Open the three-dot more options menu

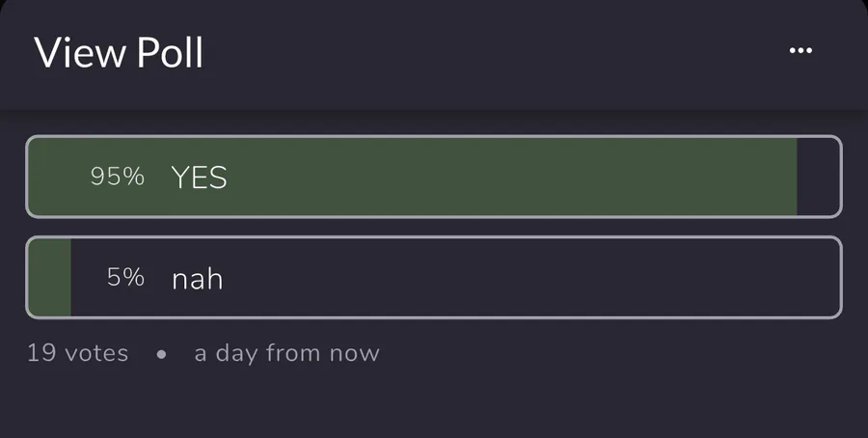(800, 51)
